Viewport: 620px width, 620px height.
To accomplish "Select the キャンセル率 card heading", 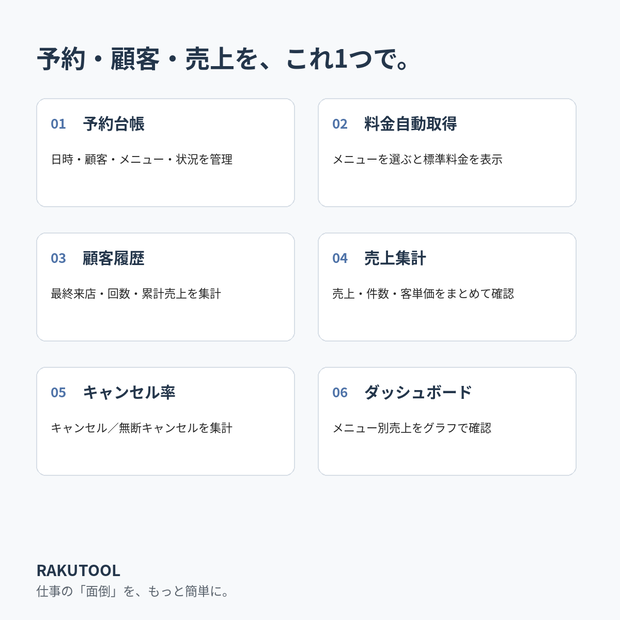I will [129, 393].
